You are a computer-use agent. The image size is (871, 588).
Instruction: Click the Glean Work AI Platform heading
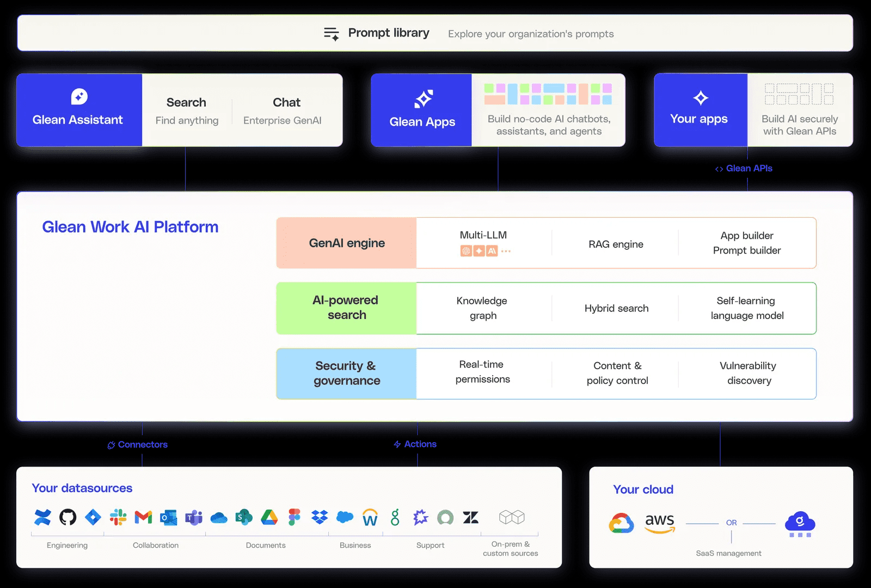[x=130, y=227]
